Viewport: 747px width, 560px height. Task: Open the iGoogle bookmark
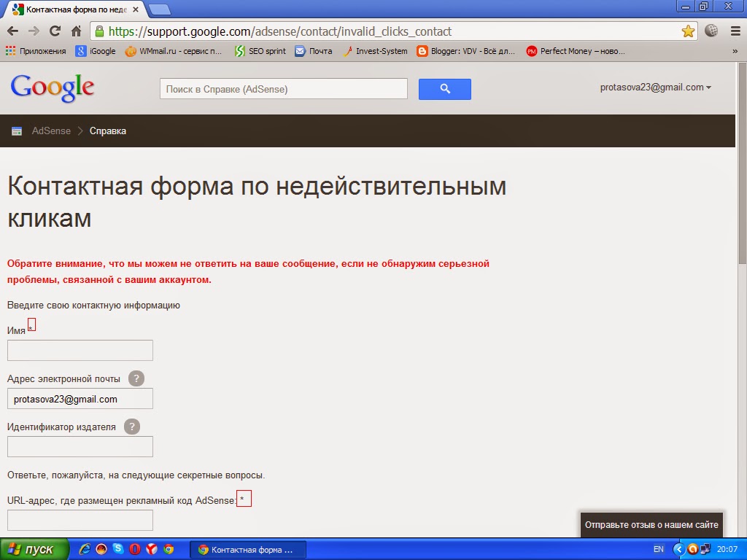pyautogui.click(x=96, y=51)
